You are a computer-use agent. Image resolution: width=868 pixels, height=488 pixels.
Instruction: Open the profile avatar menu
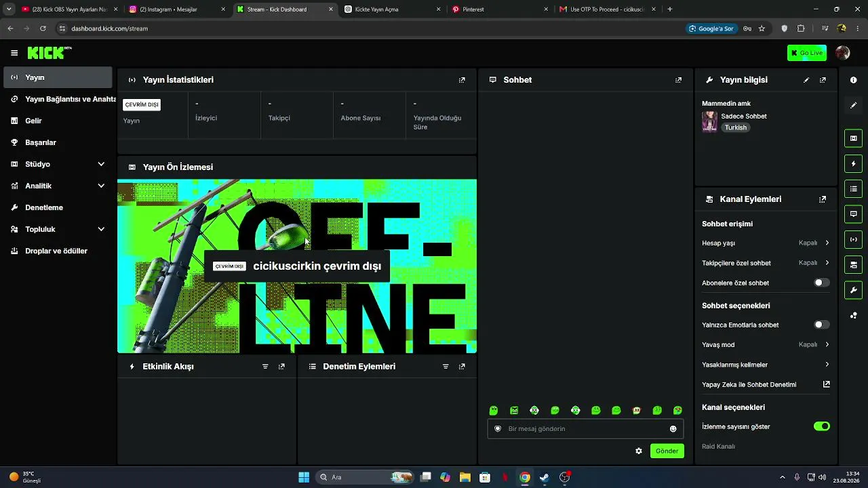(843, 53)
